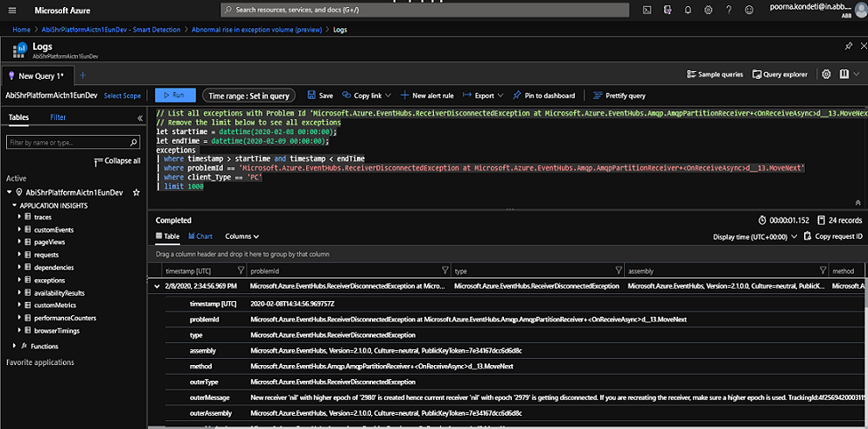Show results in Chart view
This screenshot has height=429, width=868.
200,236
